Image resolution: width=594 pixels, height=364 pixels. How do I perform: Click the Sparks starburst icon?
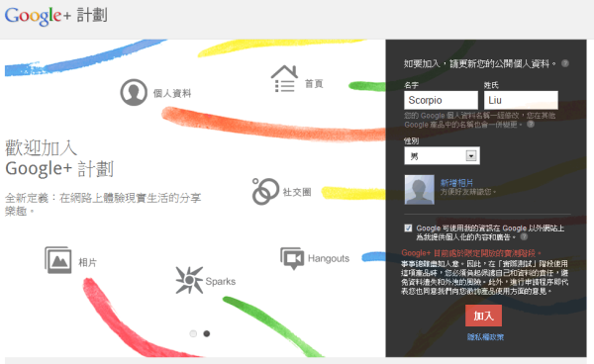(x=189, y=280)
